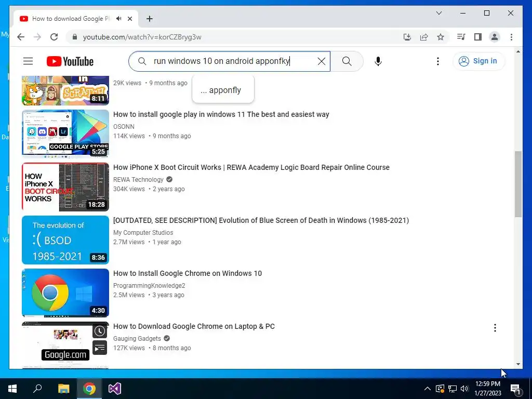Screen dimensions: 532x399
Task: Open a new tab with the plus button
Action: coord(149,19)
